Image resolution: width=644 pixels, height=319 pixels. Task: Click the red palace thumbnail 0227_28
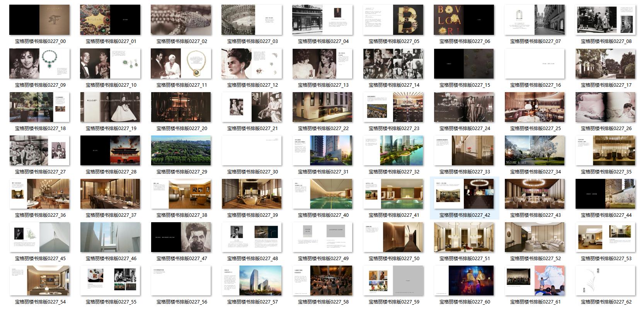pyautogui.click(x=110, y=150)
